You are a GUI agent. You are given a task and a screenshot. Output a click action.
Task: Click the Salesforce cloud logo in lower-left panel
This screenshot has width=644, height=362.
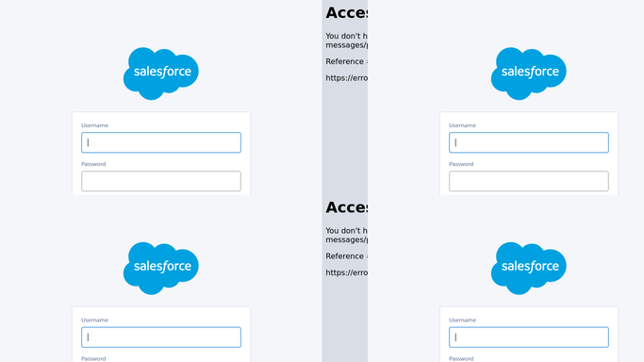[161, 268]
